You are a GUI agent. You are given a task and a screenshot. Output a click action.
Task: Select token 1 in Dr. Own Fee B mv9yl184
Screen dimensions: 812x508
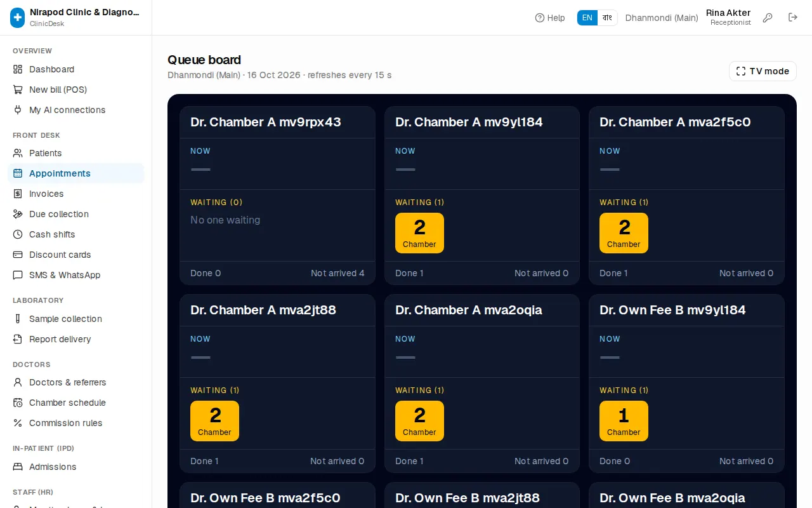pos(624,421)
